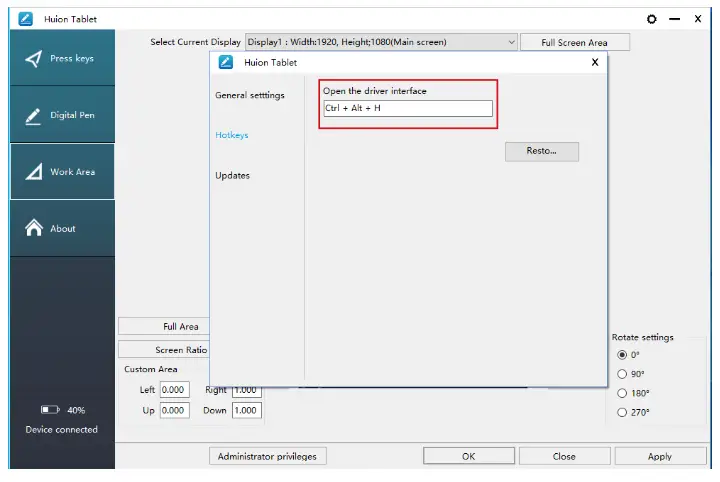Image resolution: width=720 pixels, height=482 pixels.
Task: Confirm with the OK button
Action: click(x=469, y=456)
